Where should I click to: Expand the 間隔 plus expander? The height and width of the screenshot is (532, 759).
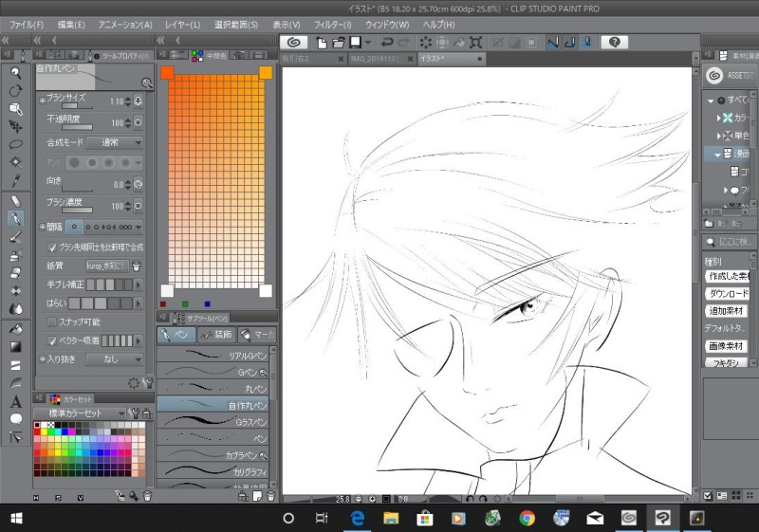[42, 227]
